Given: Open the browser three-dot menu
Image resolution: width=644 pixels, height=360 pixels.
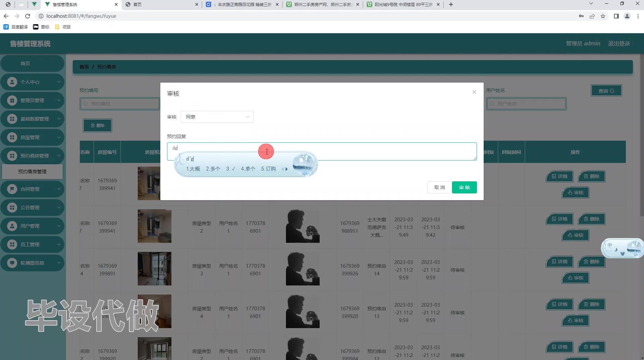Looking at the screenshot, I should tap(638, 16).
